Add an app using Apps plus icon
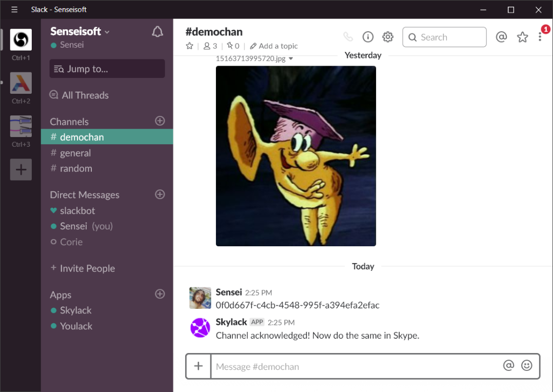This screenshot has height=392, width=553. tap(160, 294)
